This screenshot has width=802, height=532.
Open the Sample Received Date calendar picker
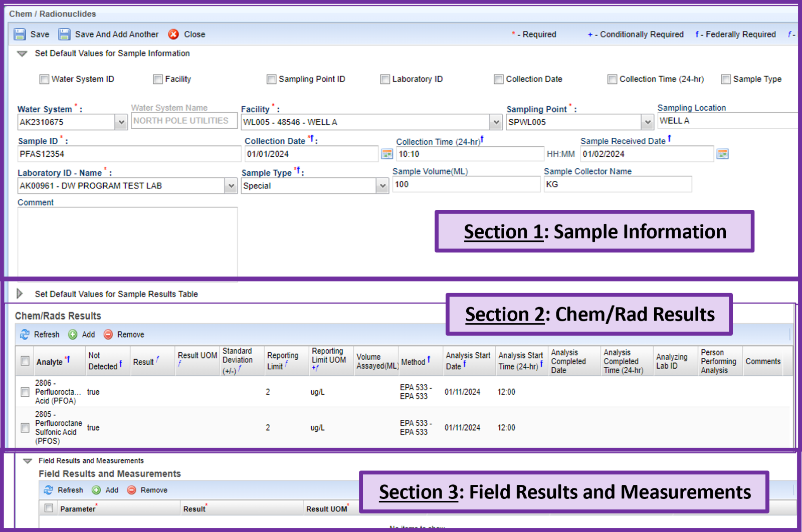[722, 154]
